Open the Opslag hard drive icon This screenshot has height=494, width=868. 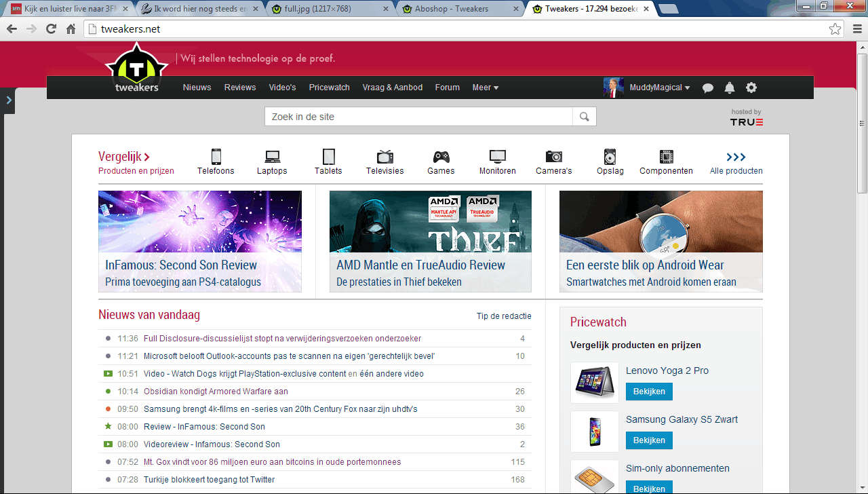click(x=610, y=157)
